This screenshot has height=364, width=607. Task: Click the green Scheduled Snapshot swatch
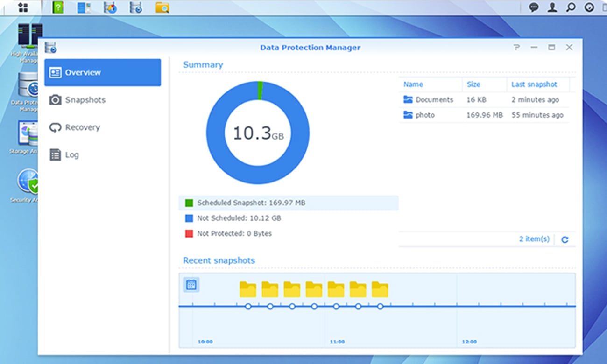click(189, 203)
